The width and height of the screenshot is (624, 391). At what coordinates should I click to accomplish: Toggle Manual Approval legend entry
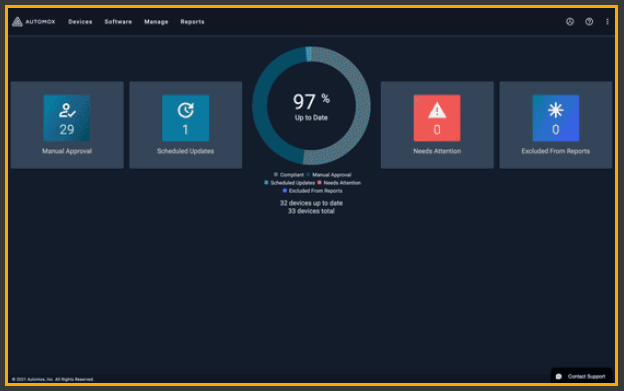tap(329, 175)
